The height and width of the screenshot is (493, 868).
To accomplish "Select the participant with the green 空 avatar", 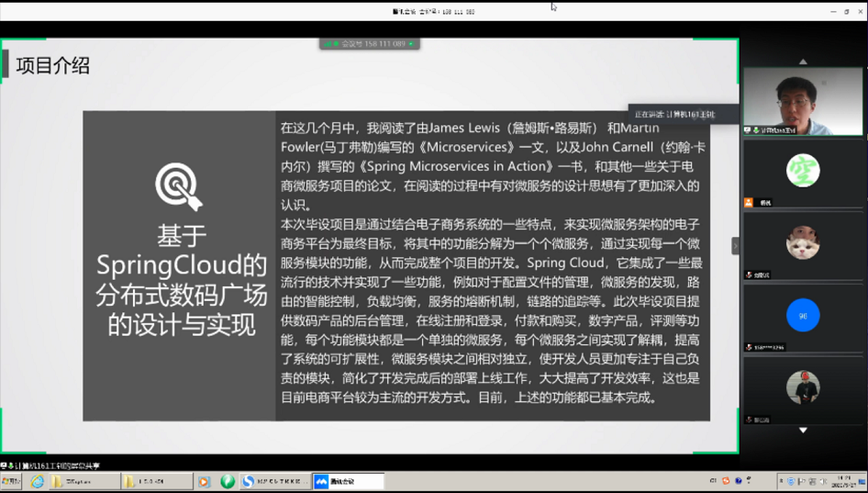I will click(803, 170).
